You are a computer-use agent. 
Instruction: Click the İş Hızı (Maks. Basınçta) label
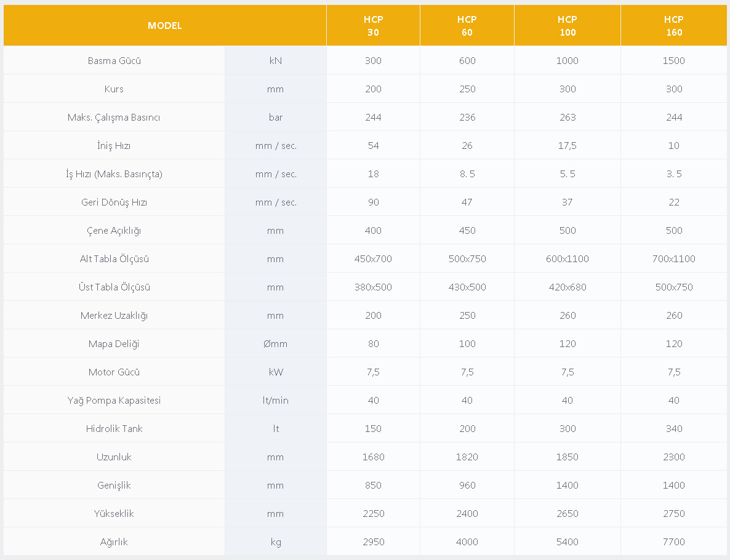(114, 174)
